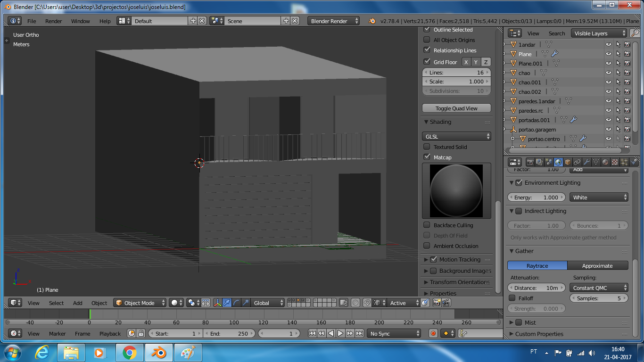Enable Backface Culling checkbox
The width and height of the screenshot is (644, 362).
427,225
